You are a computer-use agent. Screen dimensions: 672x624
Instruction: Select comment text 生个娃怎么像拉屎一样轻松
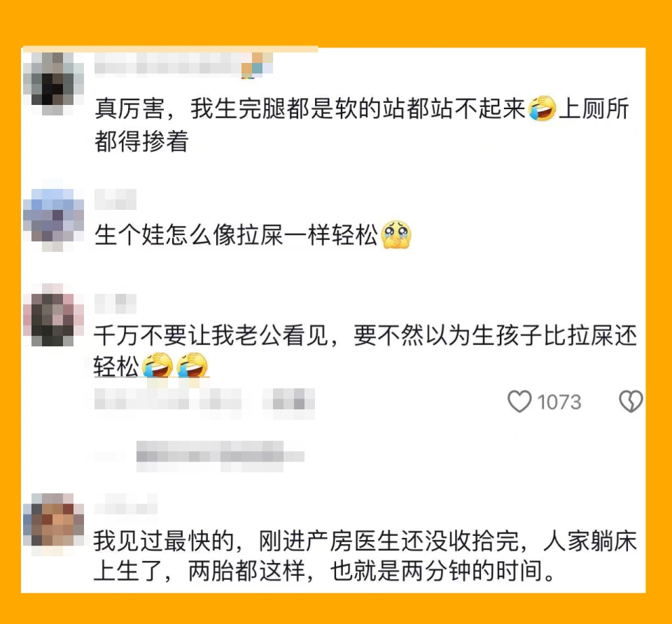(236, 234)
